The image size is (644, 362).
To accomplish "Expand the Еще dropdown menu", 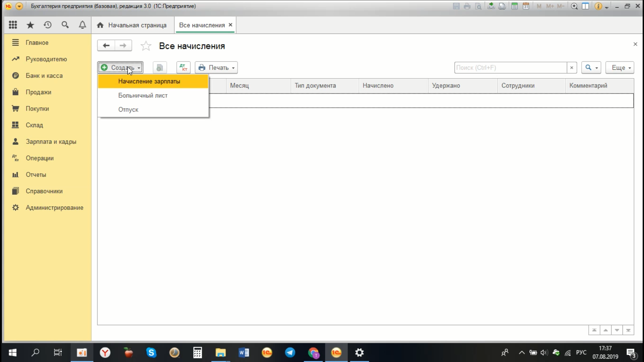I will click(x=620, y=67).
